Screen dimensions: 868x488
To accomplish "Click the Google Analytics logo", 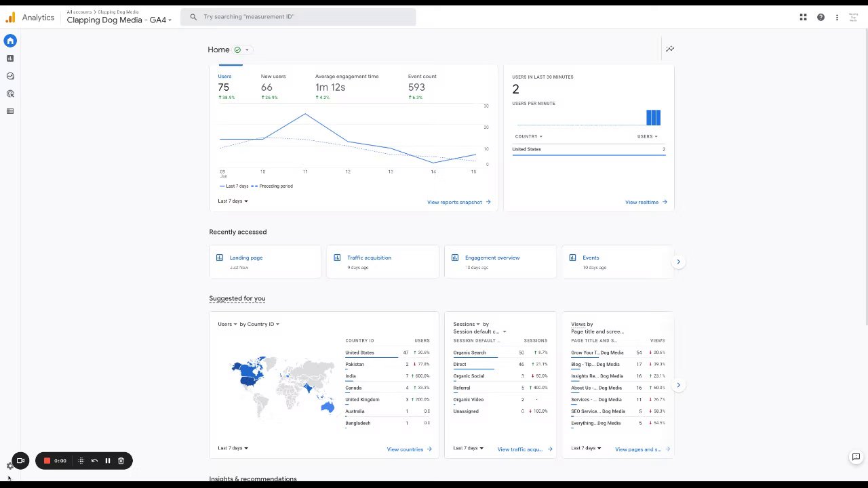I will 10,18.
